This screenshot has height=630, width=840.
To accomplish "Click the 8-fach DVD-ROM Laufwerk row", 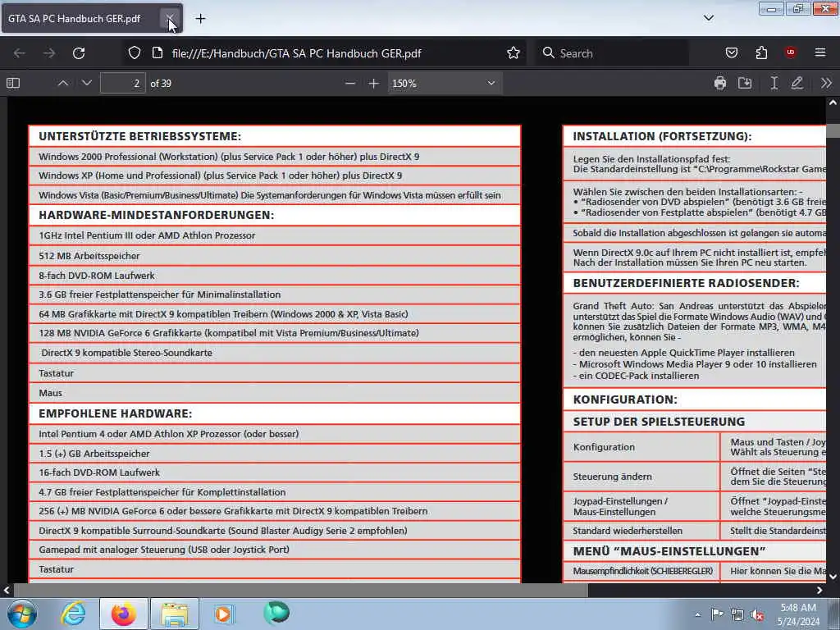I will (274, 276).
